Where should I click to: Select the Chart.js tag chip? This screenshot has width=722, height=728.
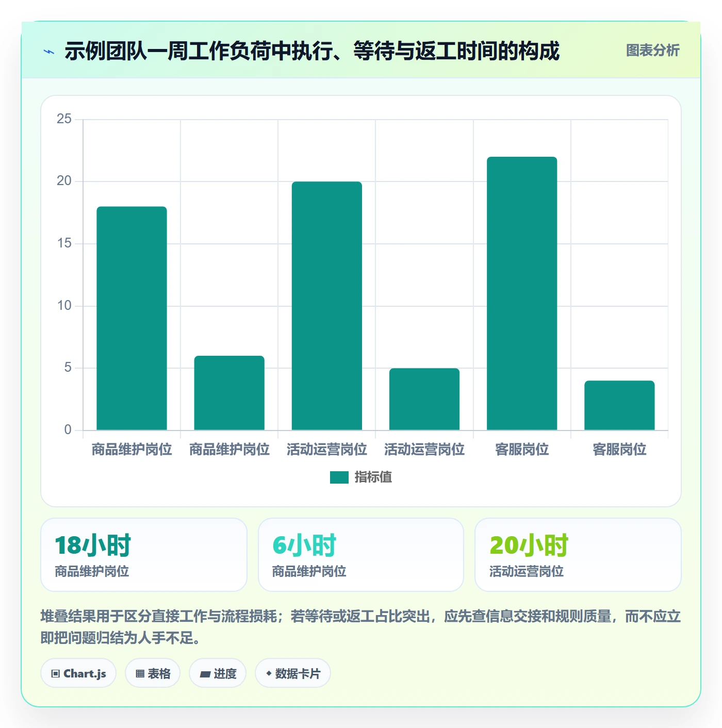tap(78, 673)
